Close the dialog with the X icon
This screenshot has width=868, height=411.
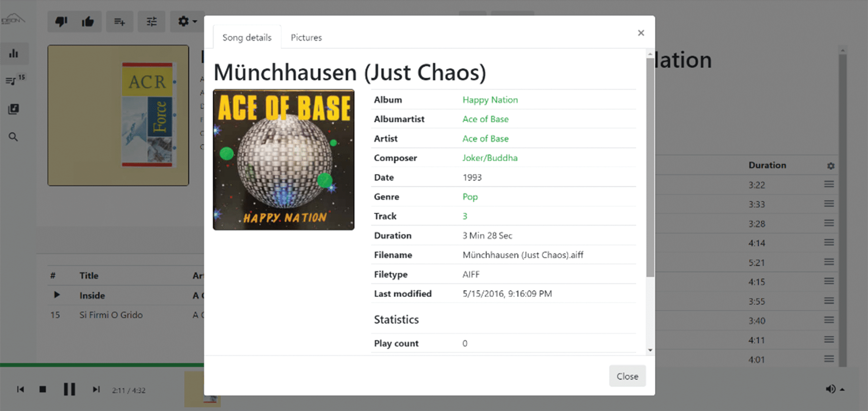[x=641, y=33]
